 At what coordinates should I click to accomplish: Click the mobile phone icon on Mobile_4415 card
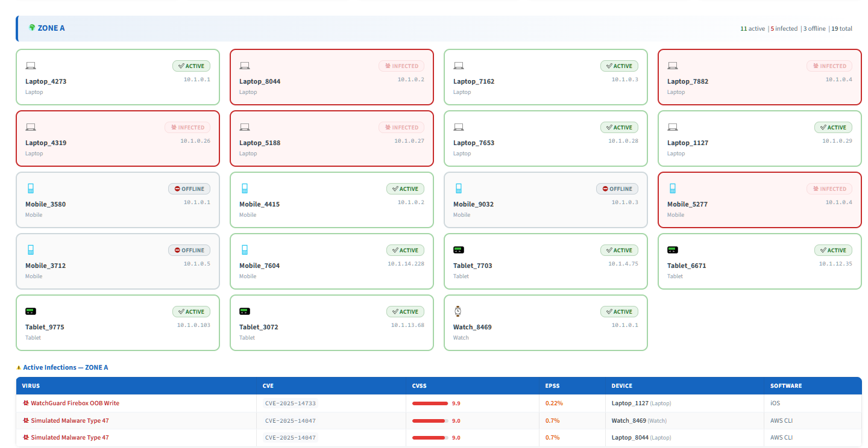[245, 188]
